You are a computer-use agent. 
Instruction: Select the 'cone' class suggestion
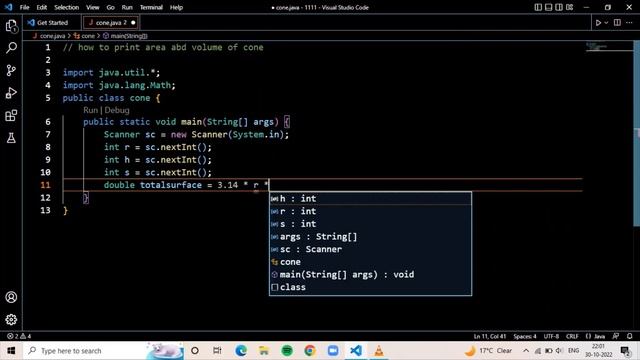pos(370,262)
